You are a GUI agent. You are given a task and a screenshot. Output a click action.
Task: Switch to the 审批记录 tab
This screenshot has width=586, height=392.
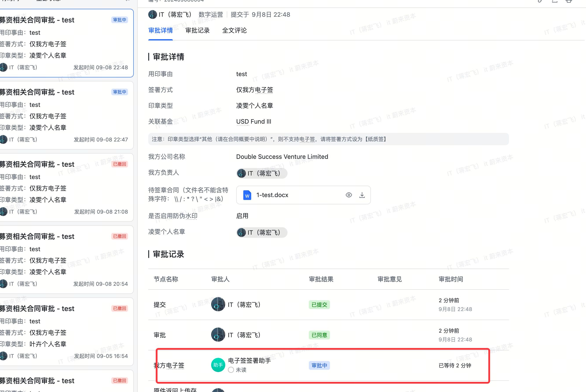[x=198, y=31]
